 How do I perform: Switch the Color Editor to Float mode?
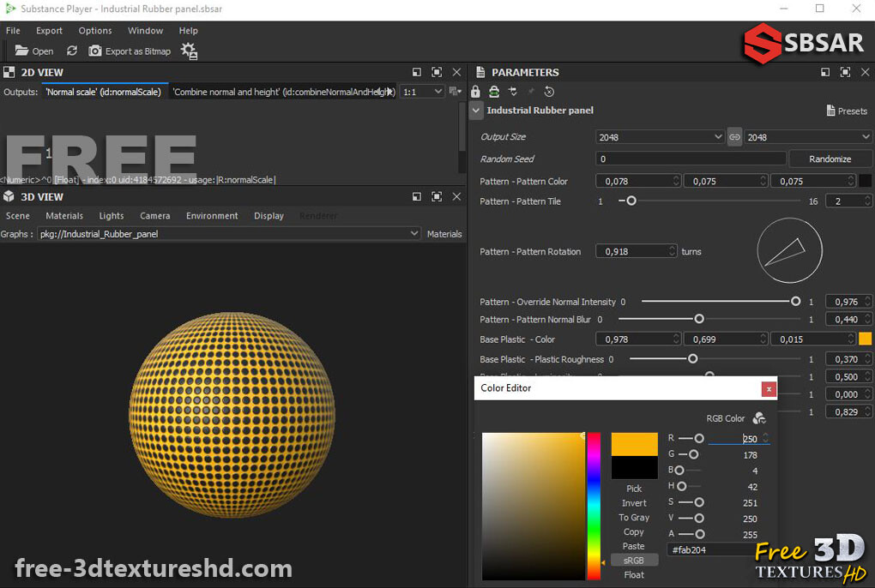634,575
